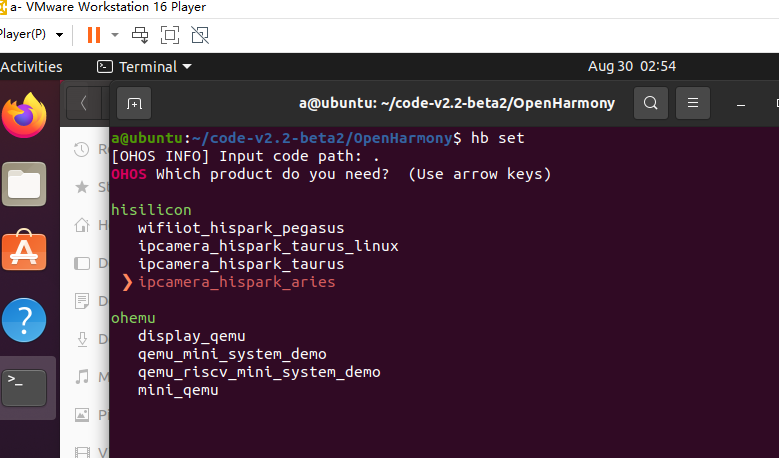Screen dimensions: 779x458
Task: Open the terminal hamburger menu
Action: (x=694, y=103)
